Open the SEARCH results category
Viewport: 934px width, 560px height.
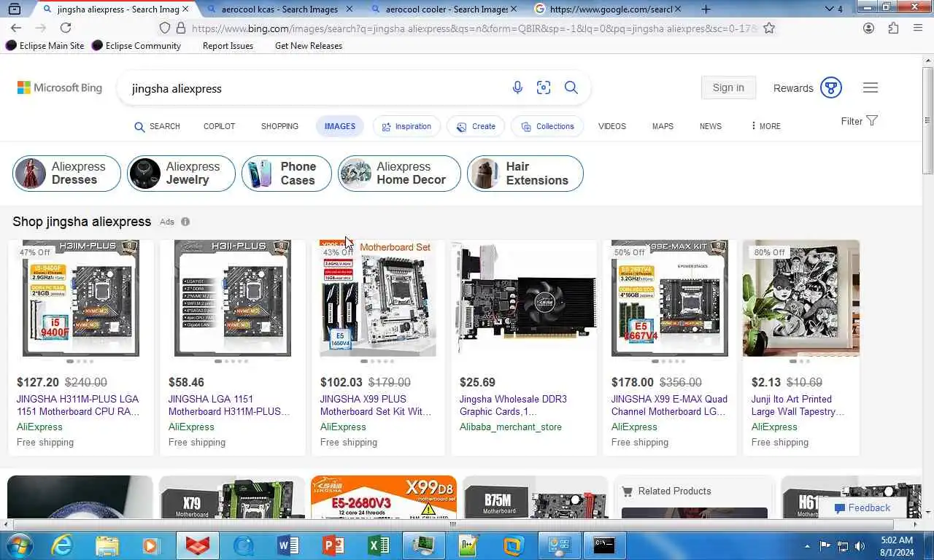point(157,126)
